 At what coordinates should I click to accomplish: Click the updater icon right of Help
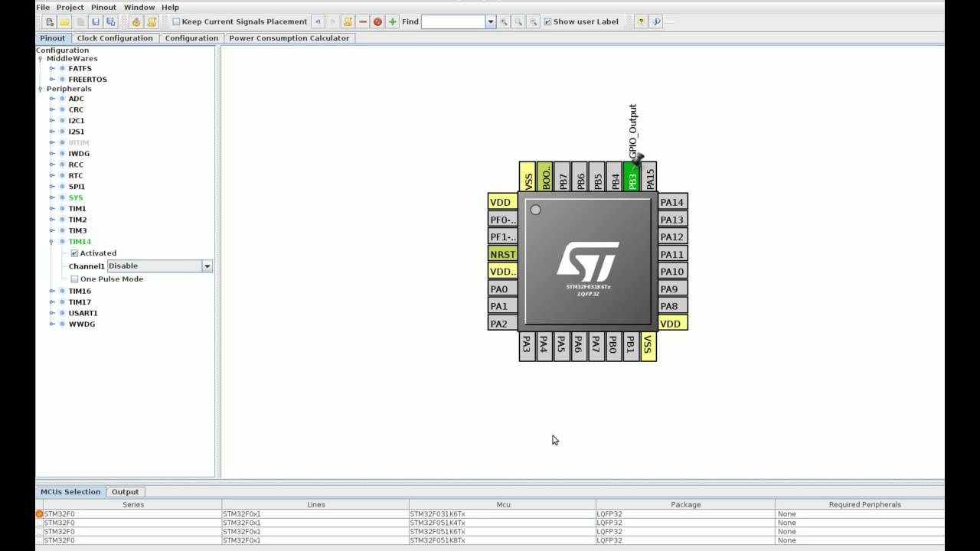[x=656, y=21]
